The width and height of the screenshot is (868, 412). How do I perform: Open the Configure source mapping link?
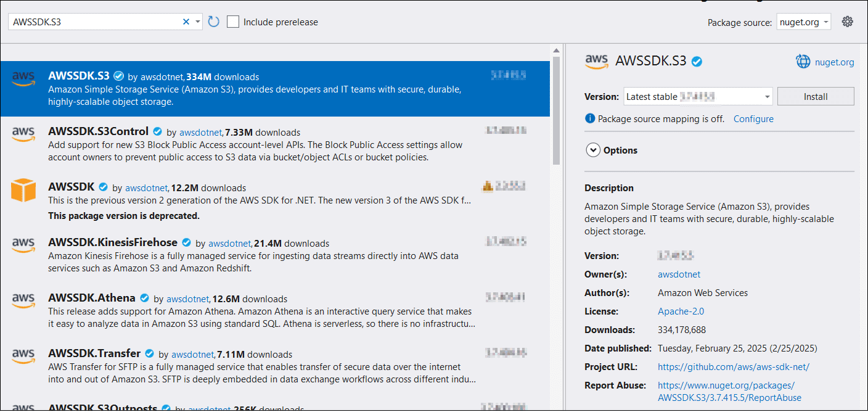point(753,119)
